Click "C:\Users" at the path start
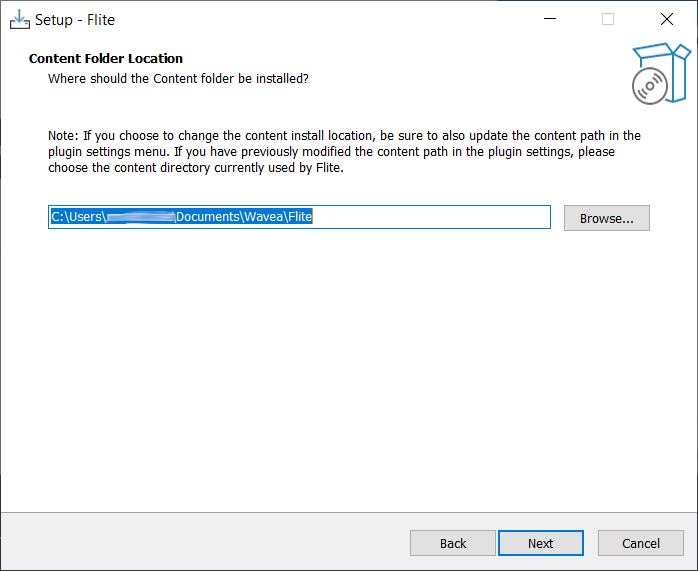 coord(78,217)
